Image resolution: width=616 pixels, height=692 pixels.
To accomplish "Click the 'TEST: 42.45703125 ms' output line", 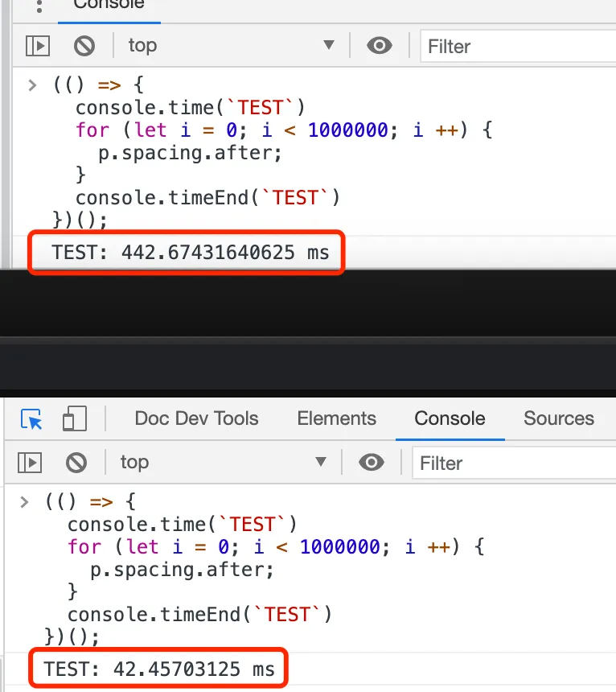I will [159, 669].
